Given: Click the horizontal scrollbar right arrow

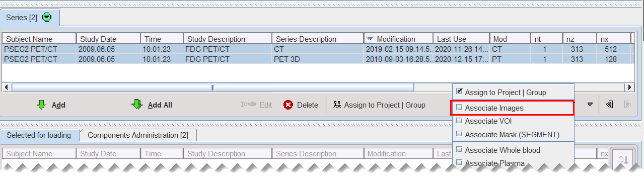Looking at the screenshot, I should pos(629,87).
